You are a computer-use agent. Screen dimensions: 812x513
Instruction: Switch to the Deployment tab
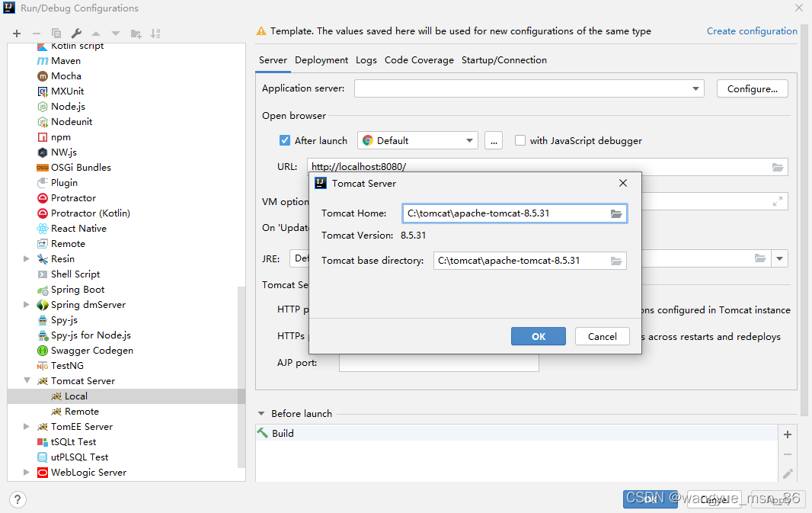pos(321,60)
